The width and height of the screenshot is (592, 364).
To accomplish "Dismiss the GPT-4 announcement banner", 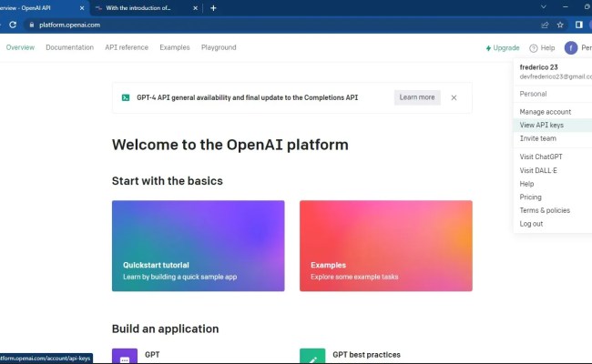I will (x=454, y=97).
